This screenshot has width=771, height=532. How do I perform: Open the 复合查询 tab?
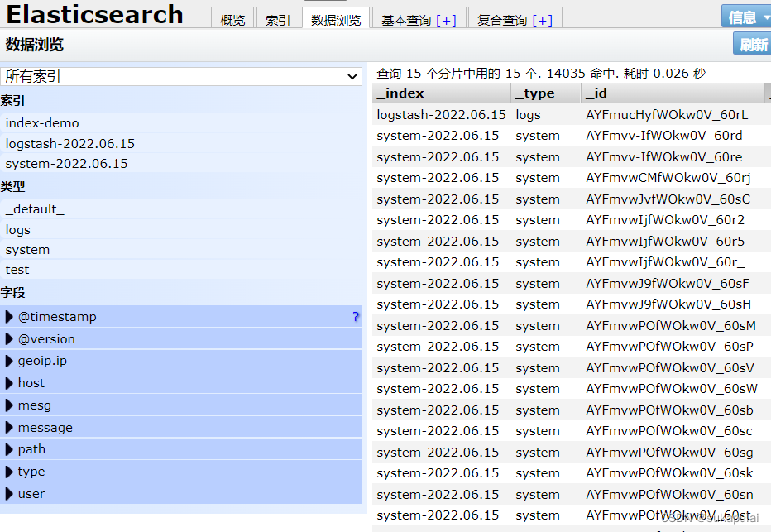tap(502, 20)
